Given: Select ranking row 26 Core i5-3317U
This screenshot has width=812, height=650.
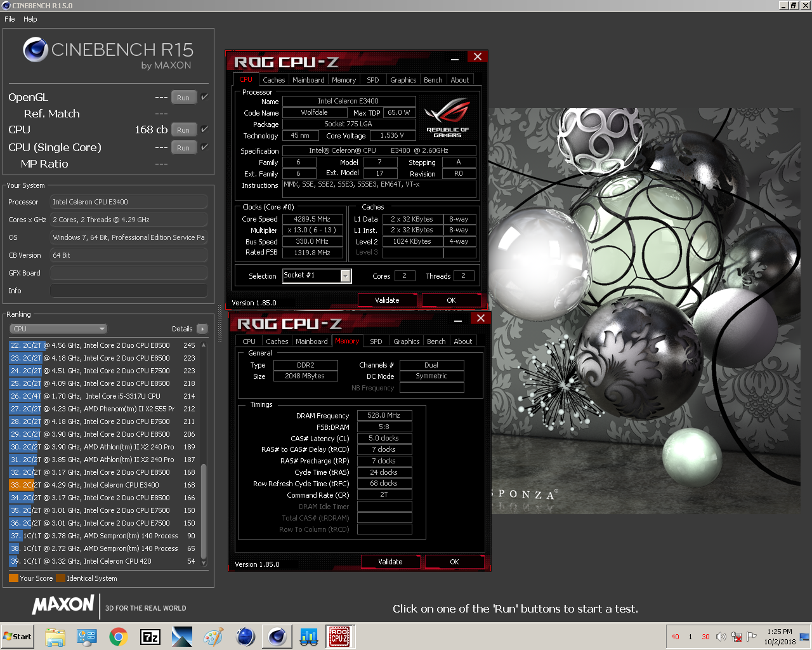Looking at the screenshot, I should pyautogui.click(x=103, y=396).
